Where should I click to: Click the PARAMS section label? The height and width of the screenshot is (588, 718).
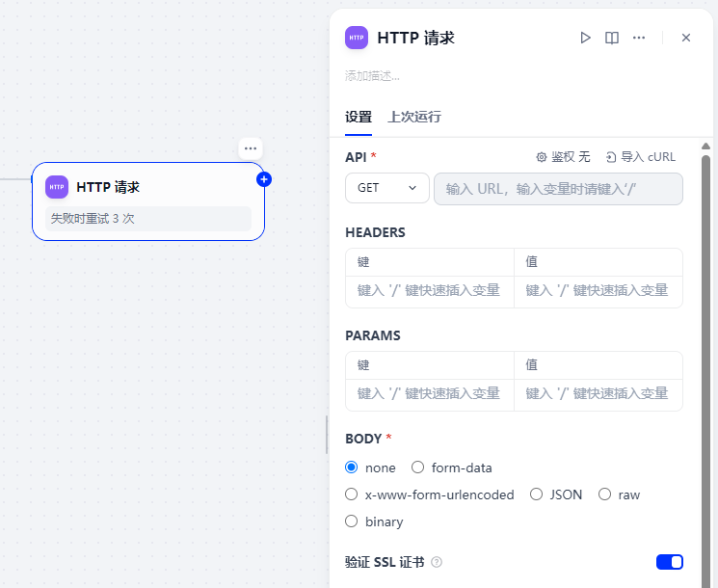373,335
